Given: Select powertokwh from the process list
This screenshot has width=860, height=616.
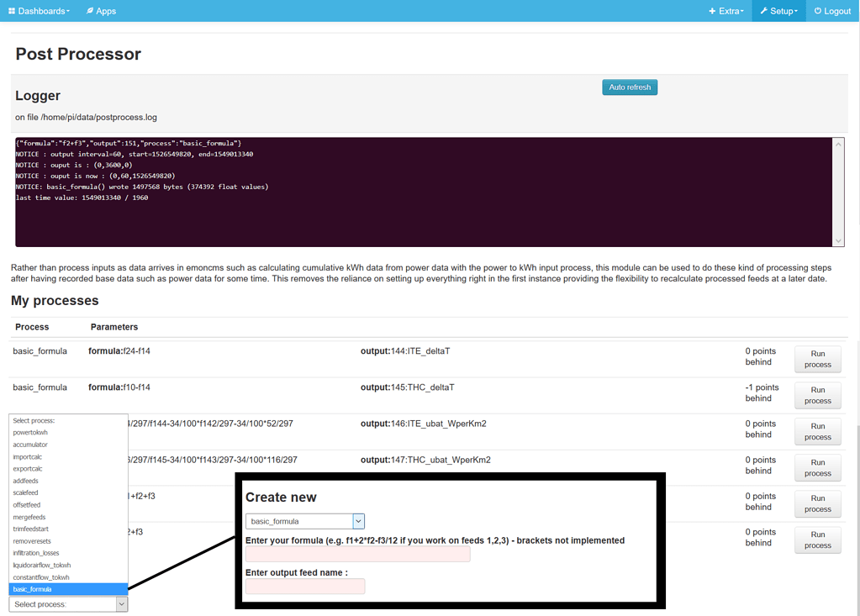Looking at the screenshot, I should pos(31,432).
